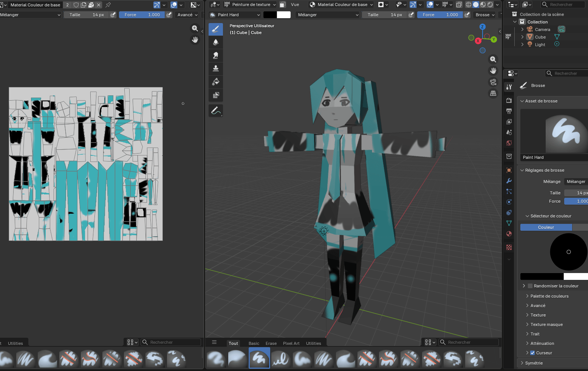Image resolution: width=588 pixels, height=371 pixels.
Task: Enable the Randomiser la couleur checkbox
Action: point(530,286)
